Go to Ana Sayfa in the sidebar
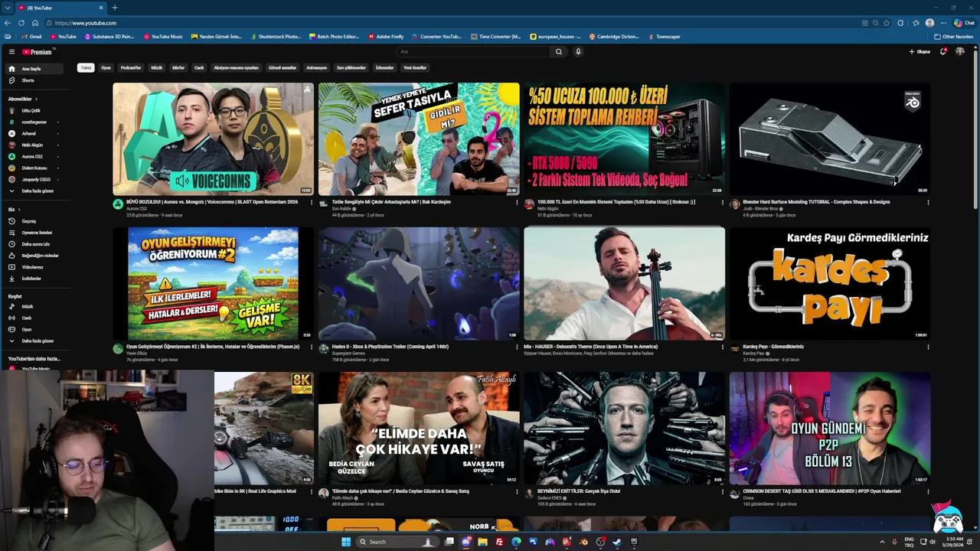The width and height of the screenshot is (980, 551). (x=36, y=69)
